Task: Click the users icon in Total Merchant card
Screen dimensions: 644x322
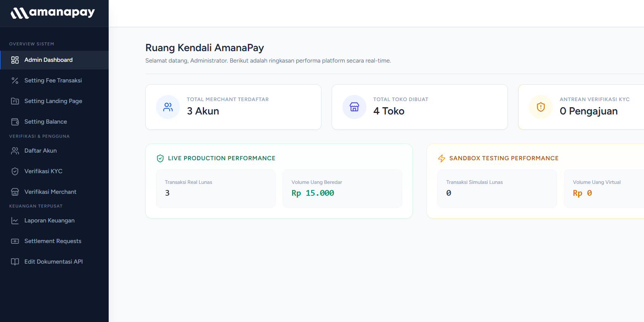Action: (x=168, y=107)
